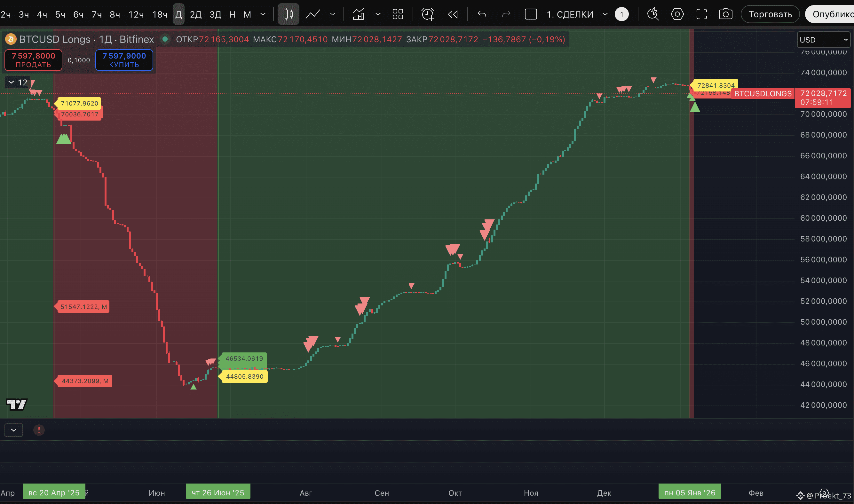This screenshot has width=854, height=504.
Task: Select the 12ч timeframe
Action: click(x=136, y=14)
